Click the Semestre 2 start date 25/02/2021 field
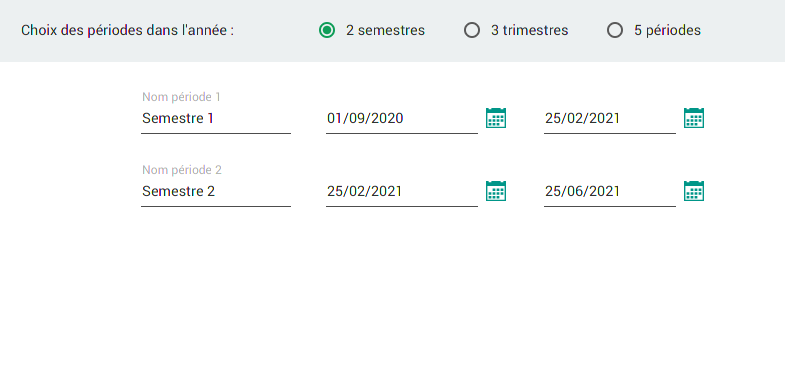785x392 pixels. pos(402,192)
